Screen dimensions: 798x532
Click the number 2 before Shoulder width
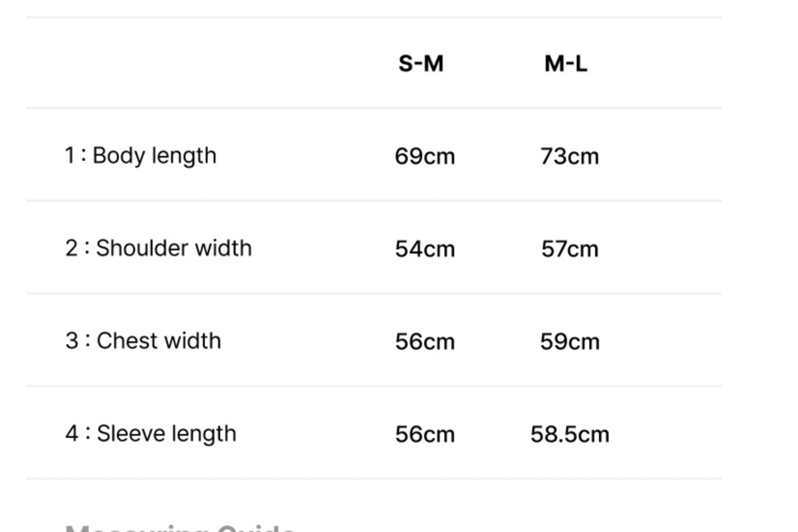click(71, 248)
